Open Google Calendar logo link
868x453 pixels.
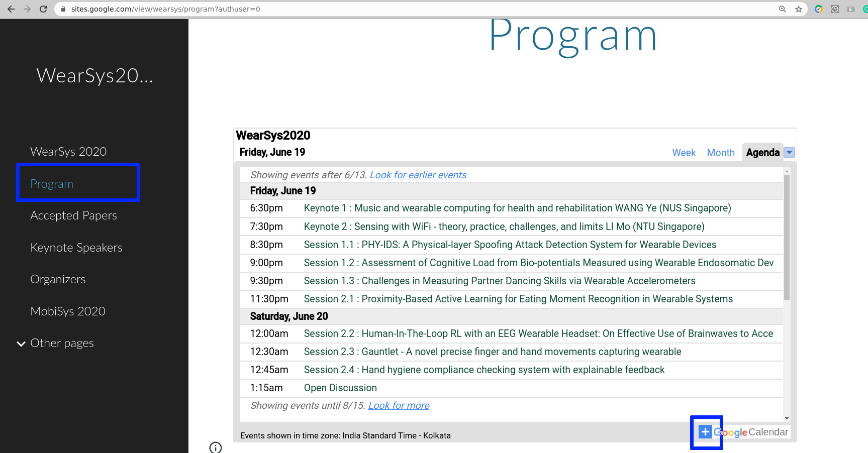pos(751,432)
